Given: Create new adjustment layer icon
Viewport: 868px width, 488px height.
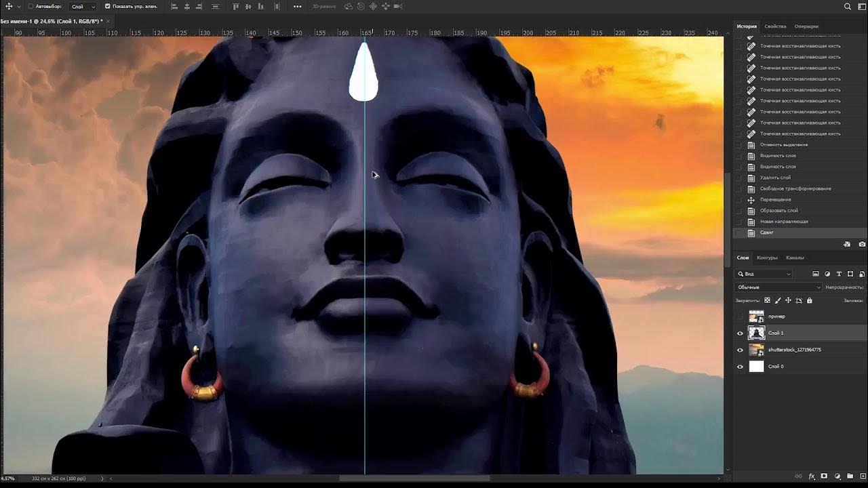Looking at the screenshot, I should point(837,476).
